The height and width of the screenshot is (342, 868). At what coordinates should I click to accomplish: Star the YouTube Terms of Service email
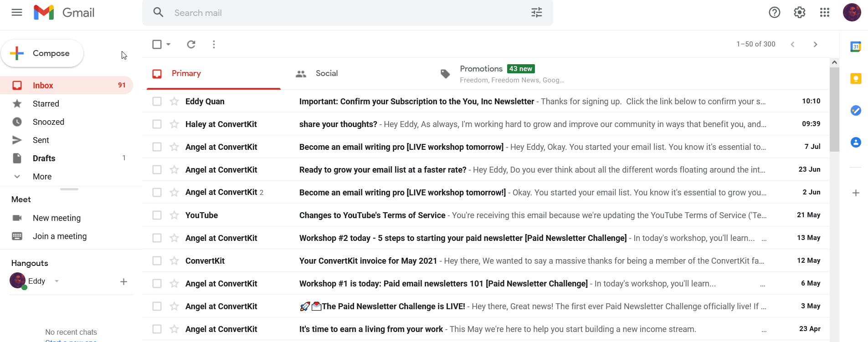[174, 215]
